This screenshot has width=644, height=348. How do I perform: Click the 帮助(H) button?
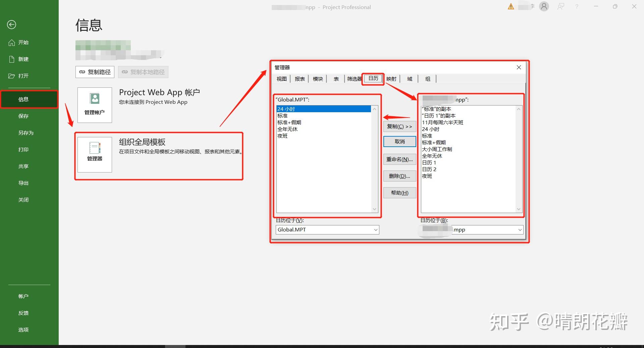399,193
